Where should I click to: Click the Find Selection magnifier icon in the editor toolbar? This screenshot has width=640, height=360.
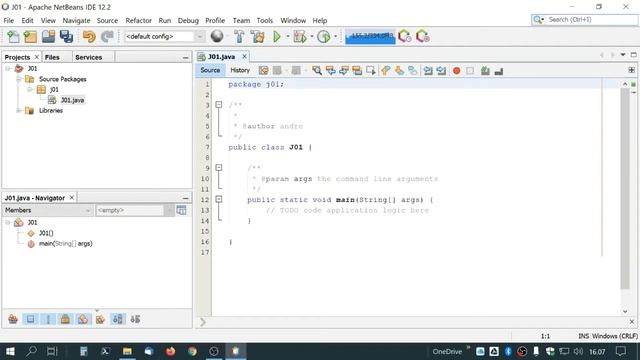click(x=317, y=71)
